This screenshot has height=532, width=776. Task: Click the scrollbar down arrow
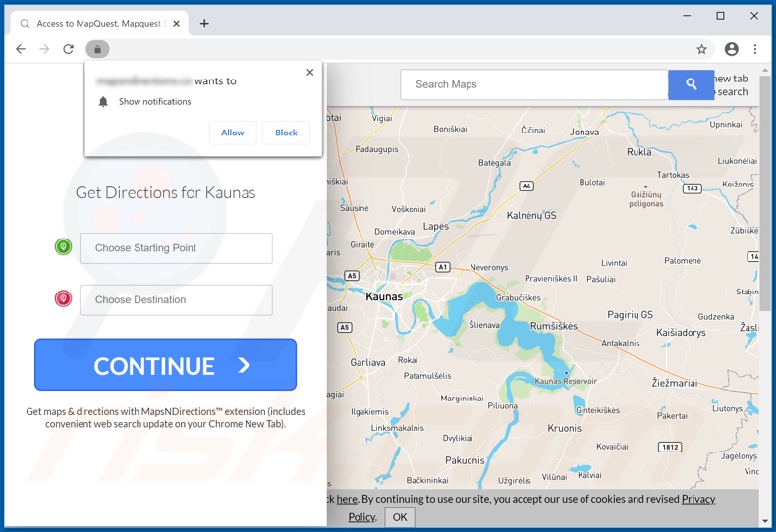(765, 521)
